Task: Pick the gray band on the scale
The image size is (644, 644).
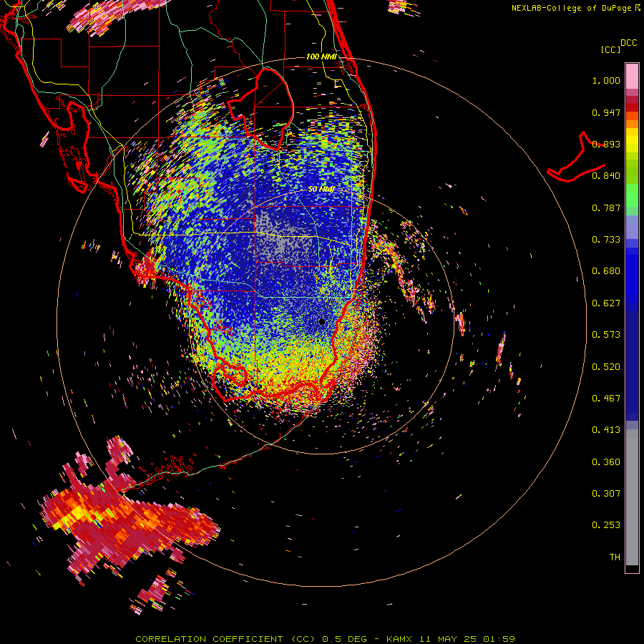Action: click(x=632, y=497)
